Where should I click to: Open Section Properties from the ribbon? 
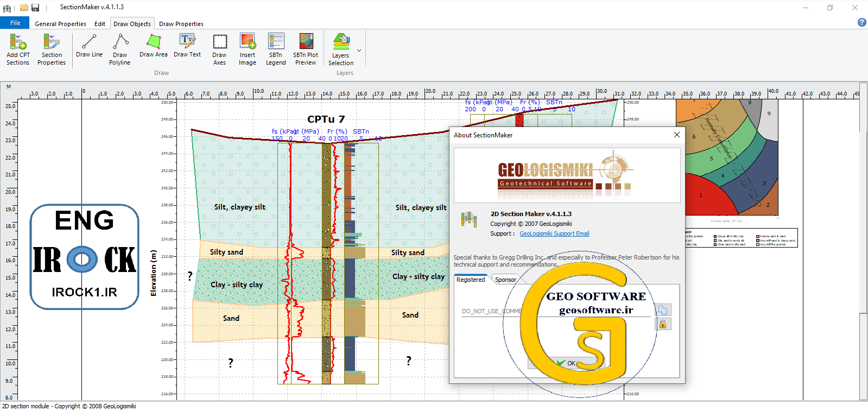tap(52, 49)
